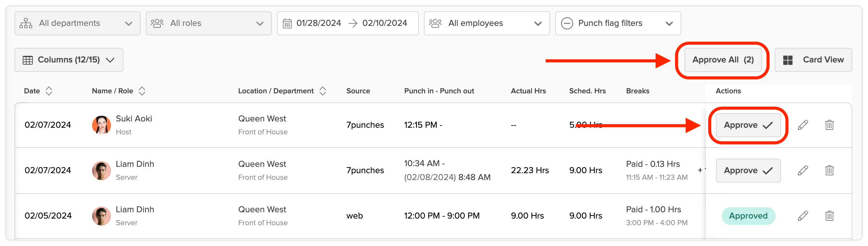Expand the All roles dropdown
Viewport: 868px width, 246px height.
pyautogui.click(x=208, y=23)
